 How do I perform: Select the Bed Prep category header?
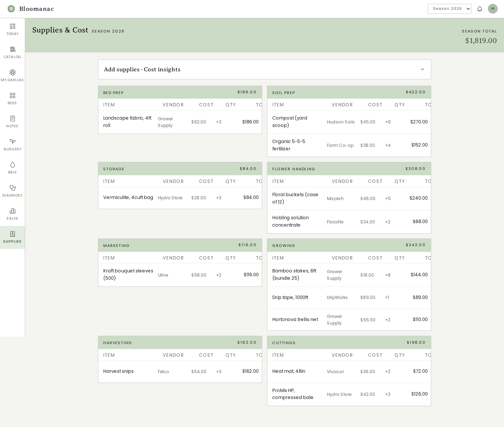(x=180, y=92)
